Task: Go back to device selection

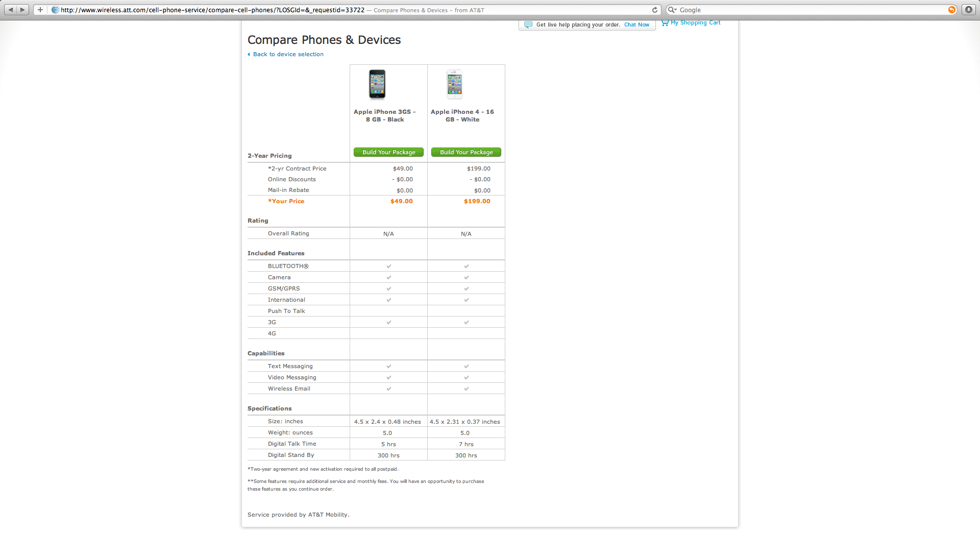Action: tap(288, 54)
